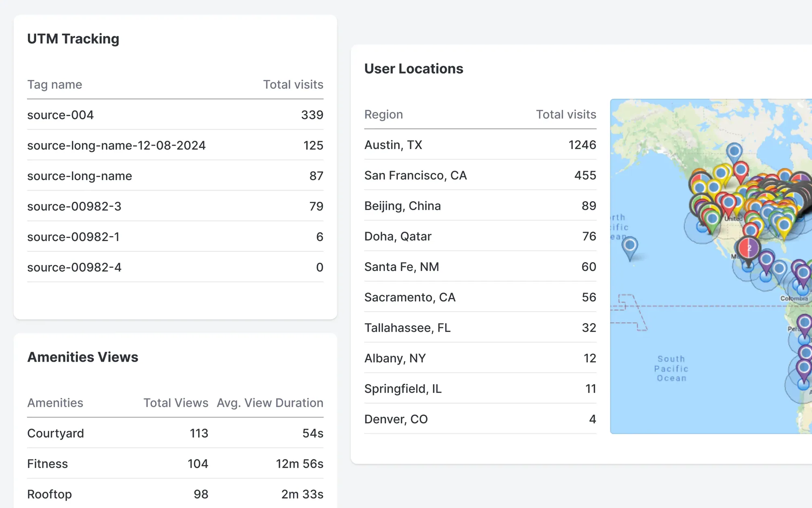Click the Amenities column header
The width and height of the screenshot is (812, 508).
[55, 403]
